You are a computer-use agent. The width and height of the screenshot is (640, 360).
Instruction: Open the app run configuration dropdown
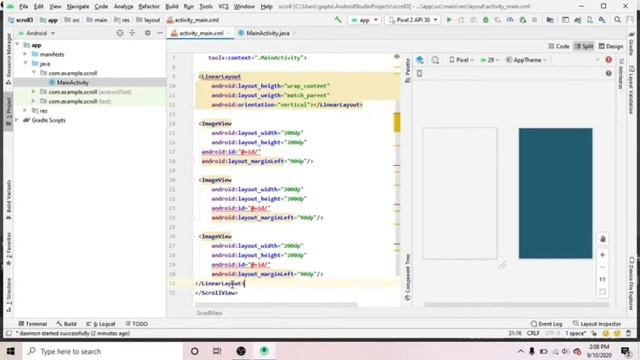click(364, 20)
